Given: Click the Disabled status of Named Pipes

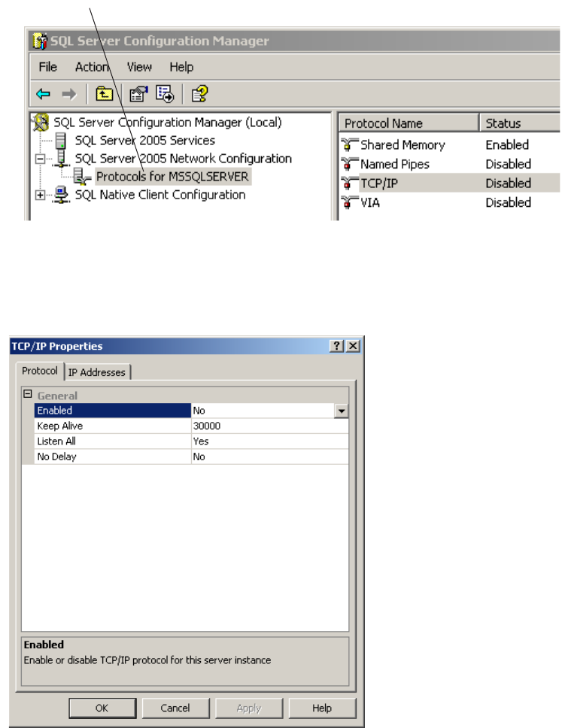Looking at the screenshot, I should [x=508, y=164].
